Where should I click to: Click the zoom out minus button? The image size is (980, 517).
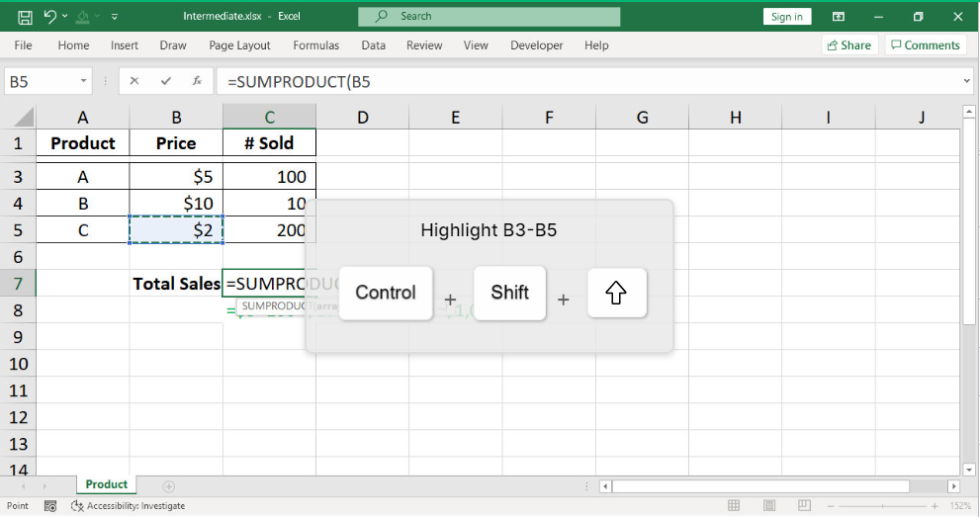[x=830, y=506]
